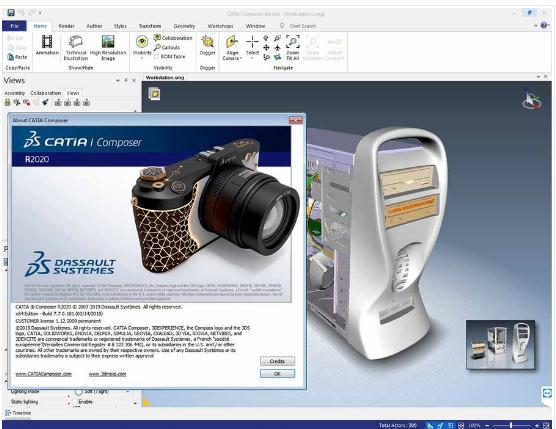Click the workstation view thumbnail in the viewport
Screen dimensions: 556x429
click(501, 345)
